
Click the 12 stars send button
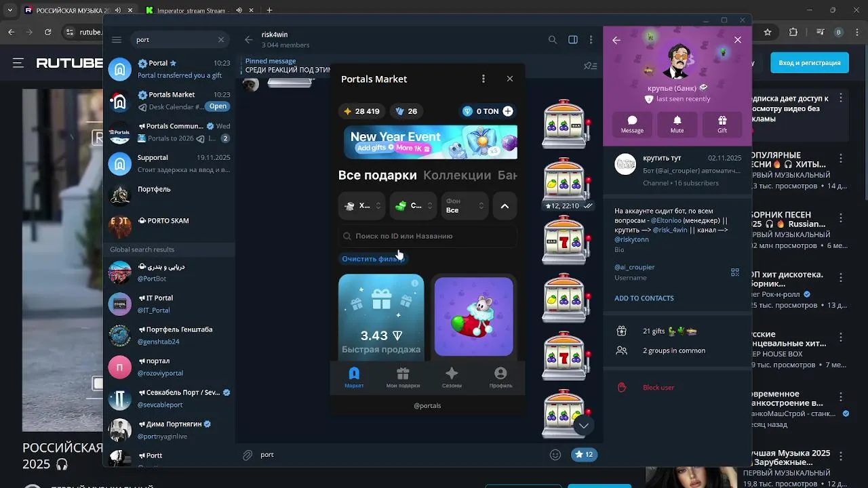pos(584,455)
